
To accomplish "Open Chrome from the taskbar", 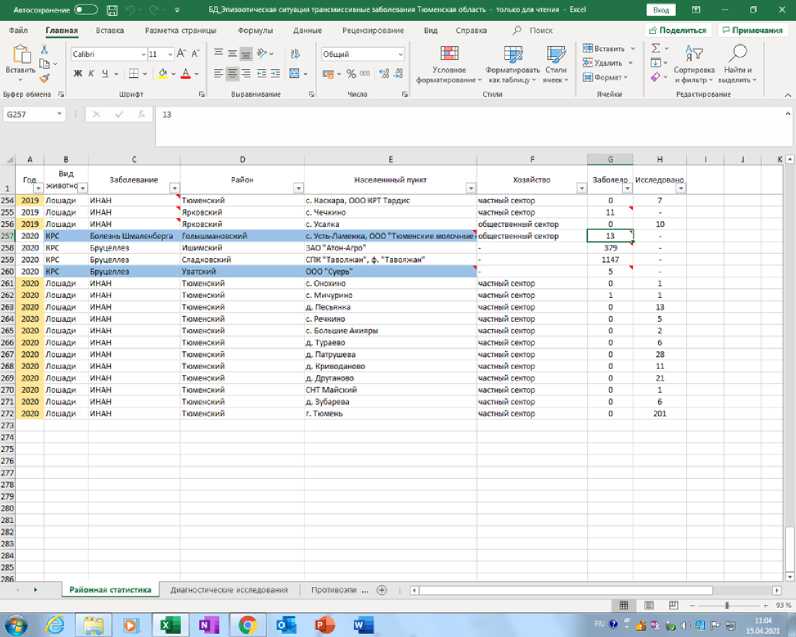I will (x=247, y=625).
